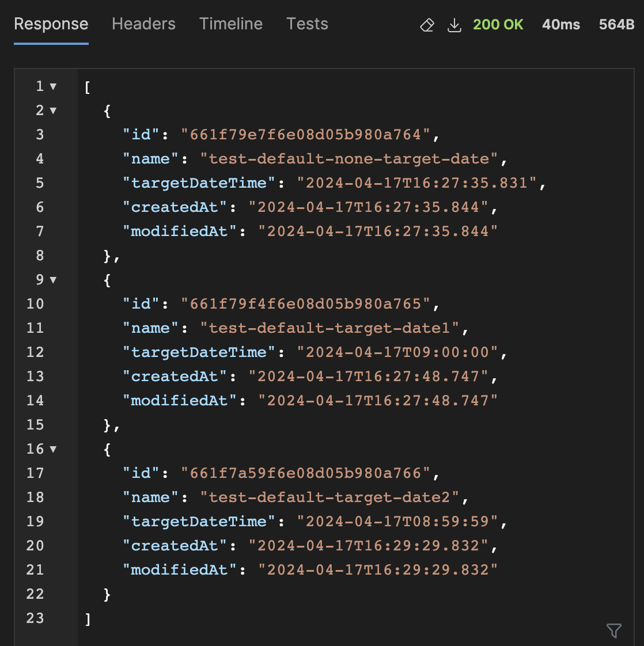Click the modifiedAt value on line 21

coord(377,569)
